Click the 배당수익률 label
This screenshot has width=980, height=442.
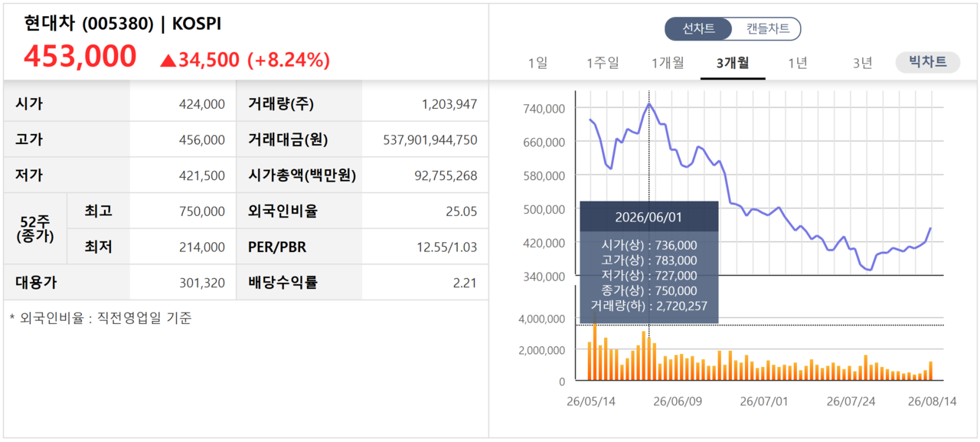(283, 282)
